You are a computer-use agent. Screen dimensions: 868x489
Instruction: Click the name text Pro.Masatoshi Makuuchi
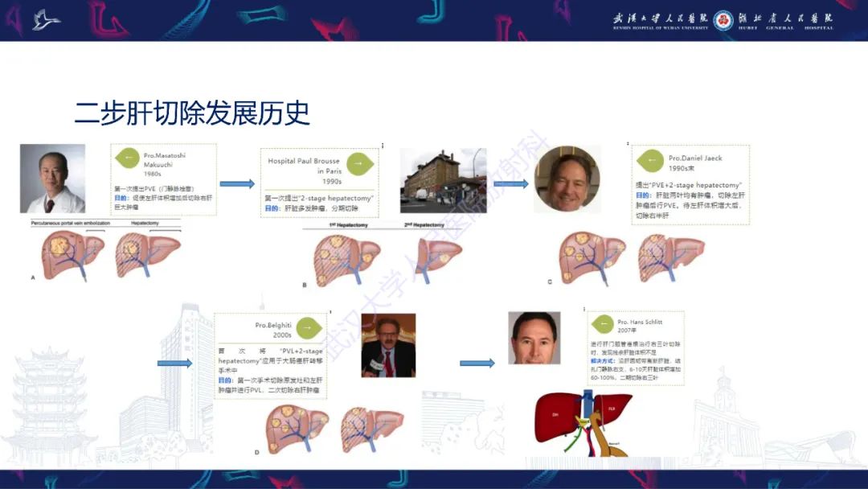pos(165,160)
